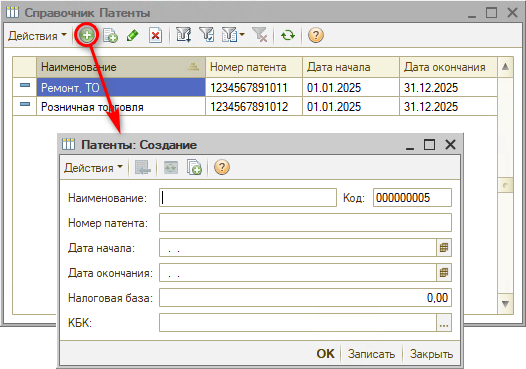Image resolution: width=526 pixels, height=369 pixels.
Task: Open calendar picker for Дата начала
Action: (444, 248)
